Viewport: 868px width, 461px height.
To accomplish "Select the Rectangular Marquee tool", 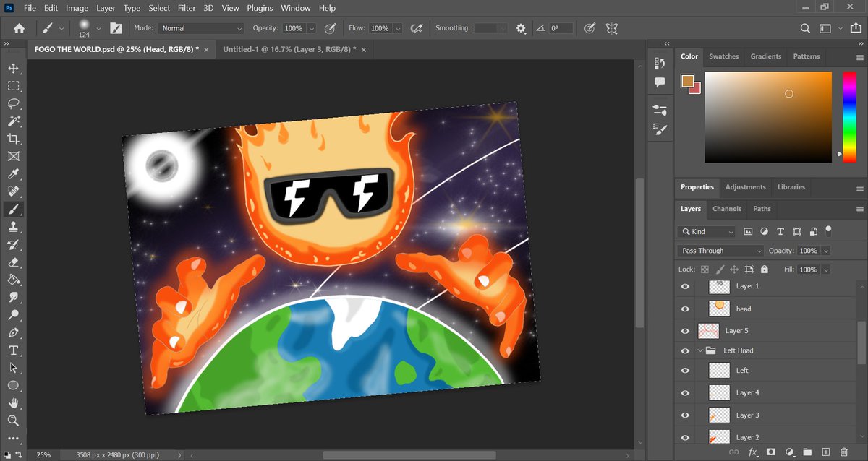I will click(13, 86).
